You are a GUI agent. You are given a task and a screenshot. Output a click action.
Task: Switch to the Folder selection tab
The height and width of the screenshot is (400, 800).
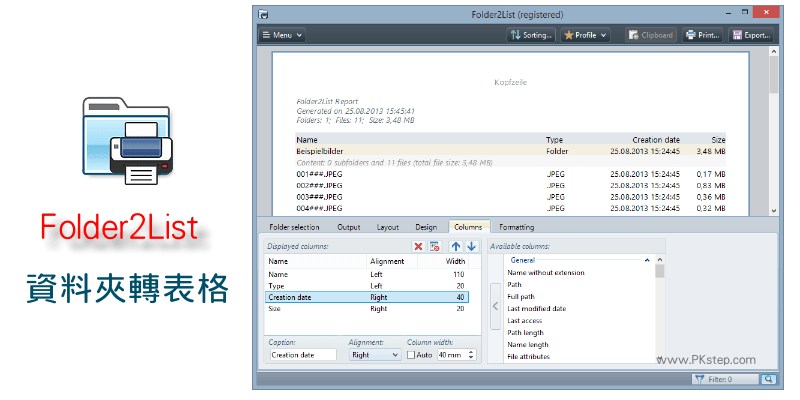coord(294,227)
